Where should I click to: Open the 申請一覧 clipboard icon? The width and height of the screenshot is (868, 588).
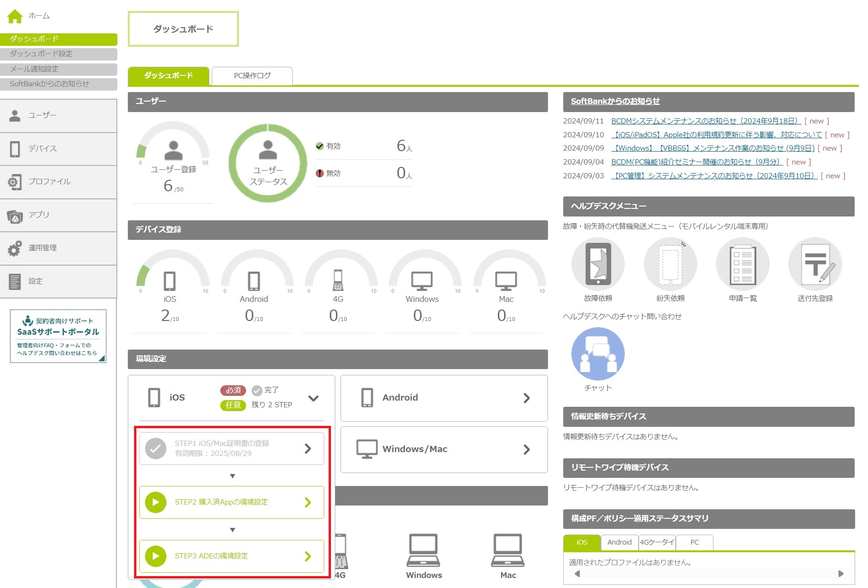click(x=743, y=264)
